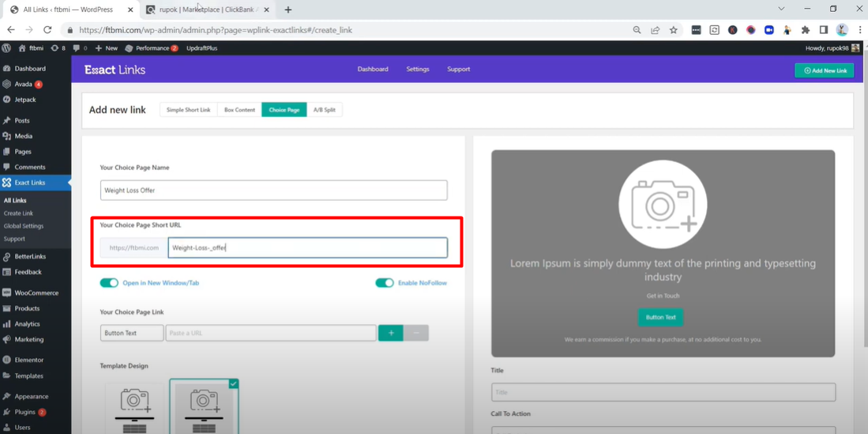Open Users in the sidebar
Image resolution: width=868 pixels, height=434 pixels.
[23, 428]
